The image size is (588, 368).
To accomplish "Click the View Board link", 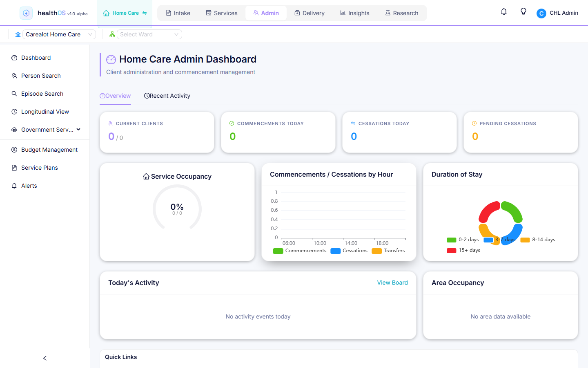I will (x=392, y=283).
